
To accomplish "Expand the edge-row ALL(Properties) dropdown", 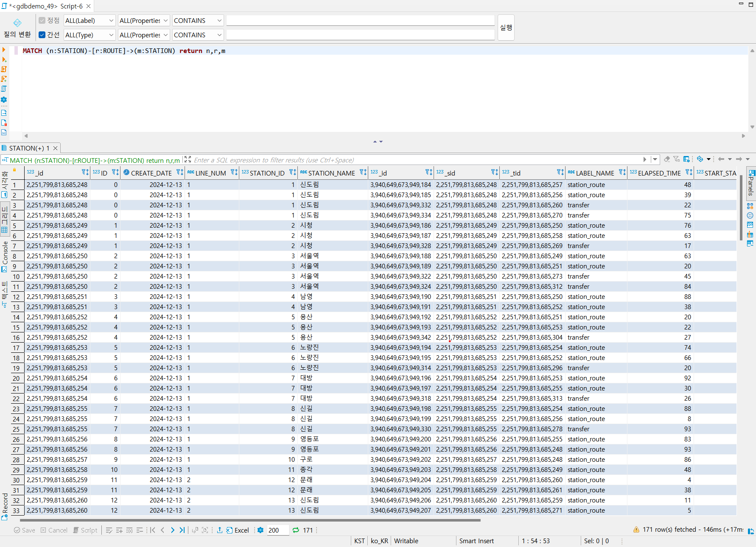I will pos(144,35).
